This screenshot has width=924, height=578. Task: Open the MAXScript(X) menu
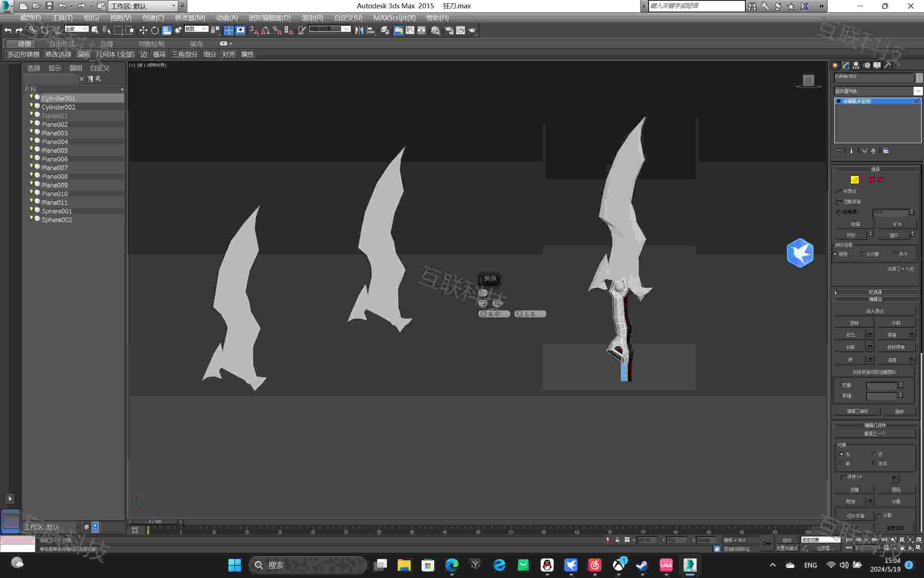(395, 18)
